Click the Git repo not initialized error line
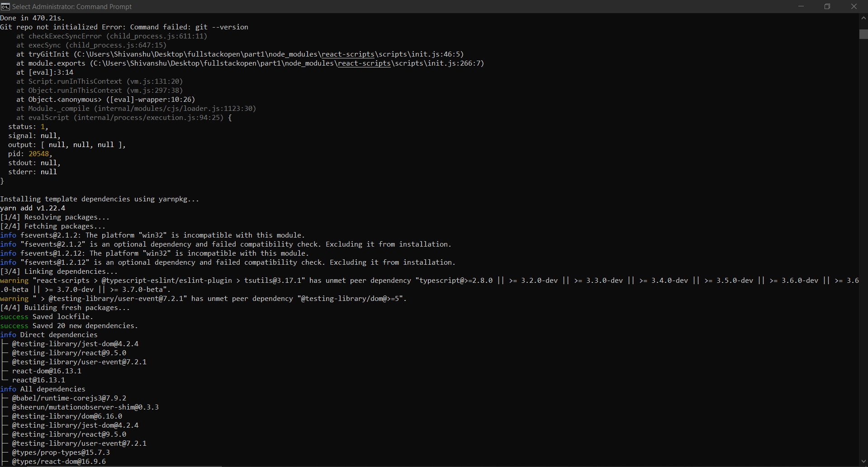The height and width of the screenshot is (467, 868). [124, 27]
